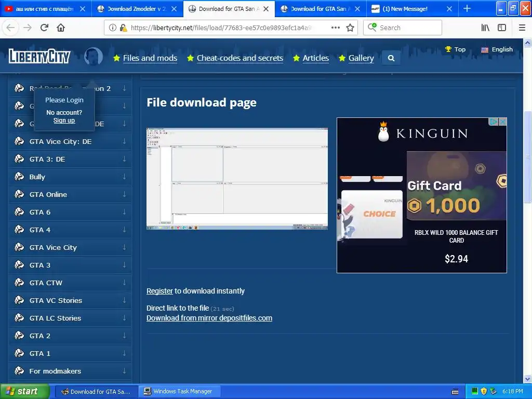Click the Download for GTA Sa taskbar button
Viewport: 532px width, 399px height.
click(96, 391)
